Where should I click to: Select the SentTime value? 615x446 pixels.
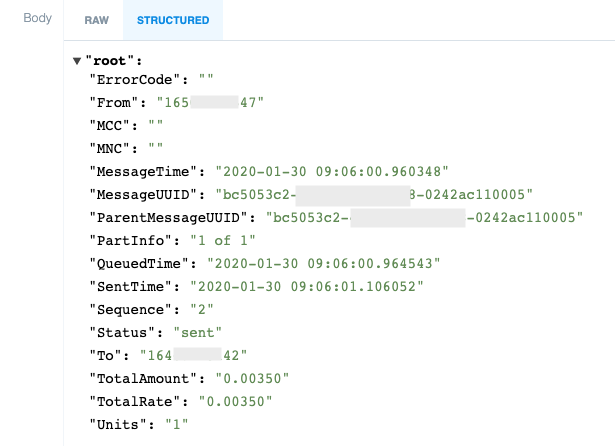(307, 287)
